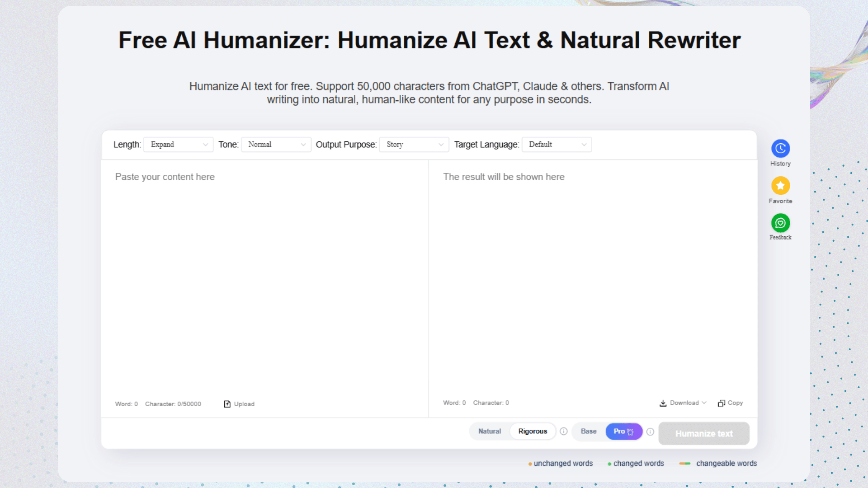
Task: Select the Rigorous mode option
Action: point(533,432)
